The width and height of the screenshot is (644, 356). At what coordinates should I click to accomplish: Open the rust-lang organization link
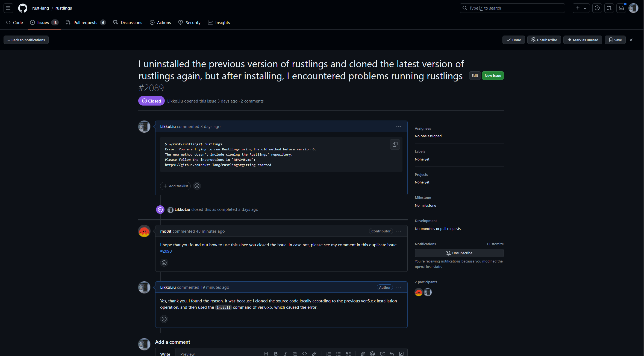coord(40,8)
